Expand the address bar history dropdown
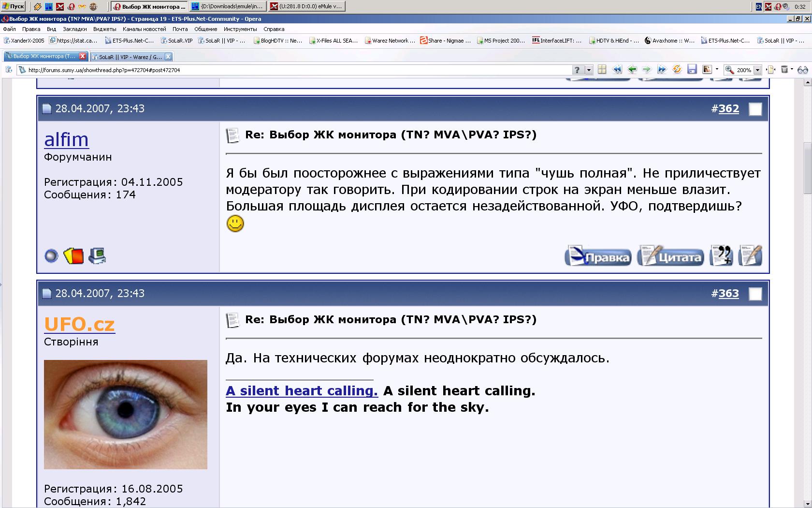 point(589,70)
